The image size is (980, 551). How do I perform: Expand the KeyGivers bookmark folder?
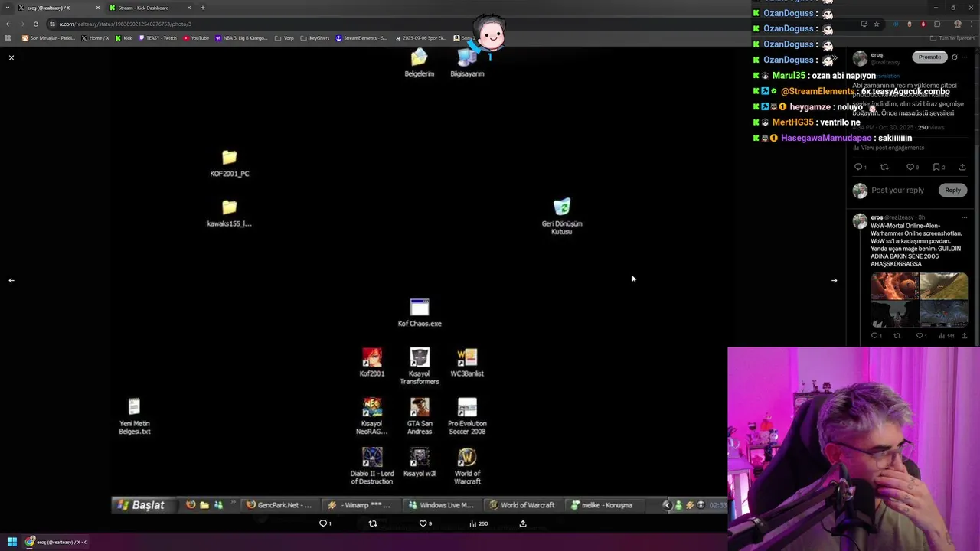[315, 37]
